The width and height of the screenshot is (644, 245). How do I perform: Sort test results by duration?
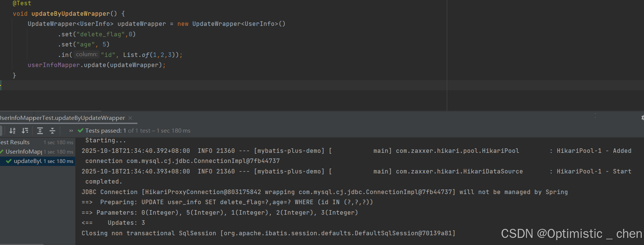[25, 131]
